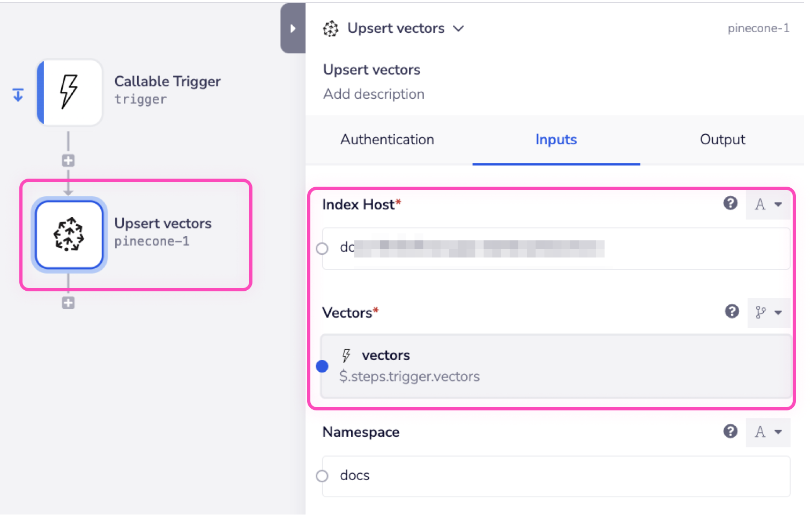
Task: Open help for Index Host field
Action: pos(730,203)
